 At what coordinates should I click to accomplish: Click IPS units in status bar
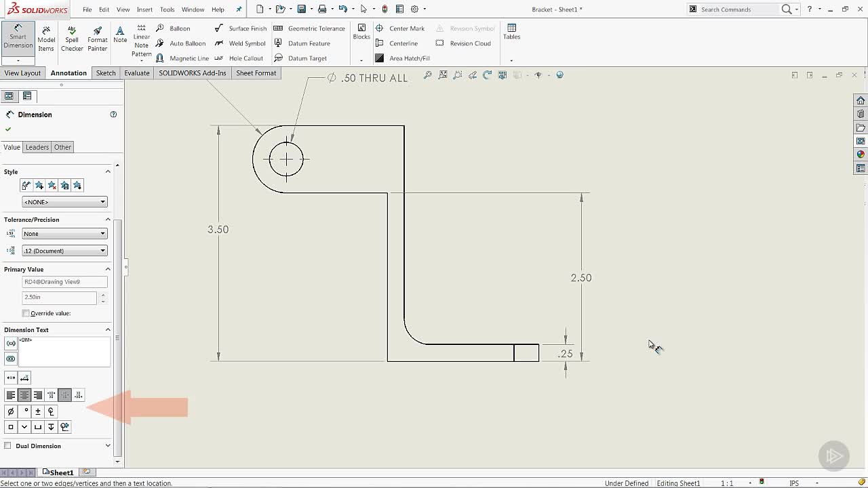tap(794, 483)
